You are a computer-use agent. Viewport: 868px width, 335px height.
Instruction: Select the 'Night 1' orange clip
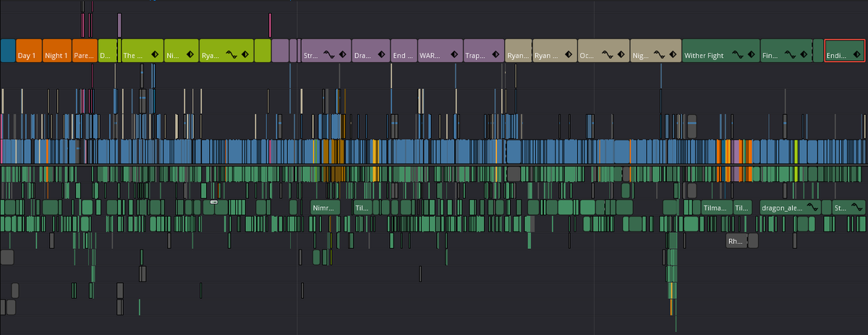57,51
